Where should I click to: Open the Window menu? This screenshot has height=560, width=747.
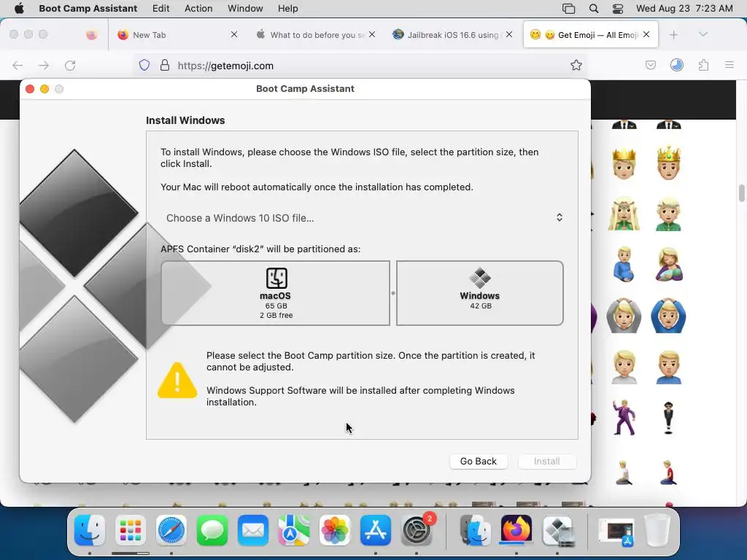245,9
